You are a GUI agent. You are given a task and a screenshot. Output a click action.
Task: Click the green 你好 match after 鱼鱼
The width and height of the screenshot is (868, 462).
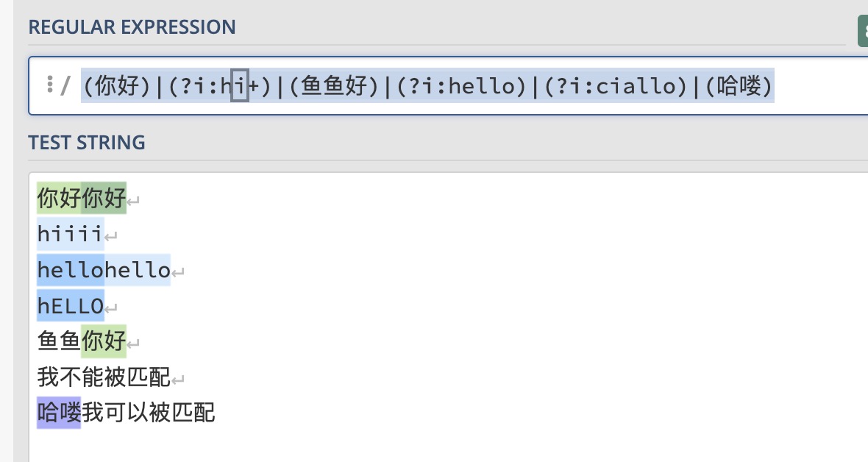pos(104,341)
